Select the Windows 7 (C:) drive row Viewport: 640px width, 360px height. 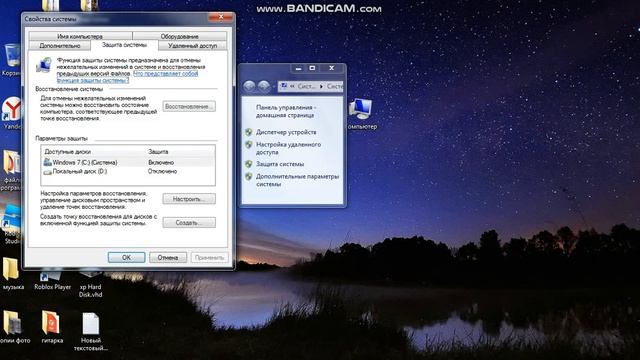point(128,162)
